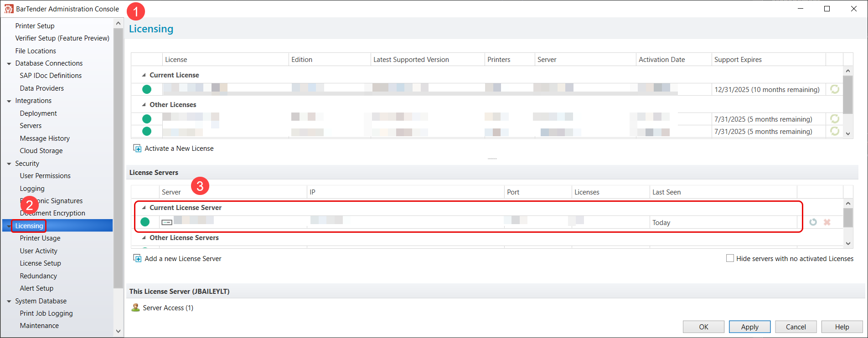Open User Activity
The height and width of the screenshot is (338, 868).
tap(39, 251)
